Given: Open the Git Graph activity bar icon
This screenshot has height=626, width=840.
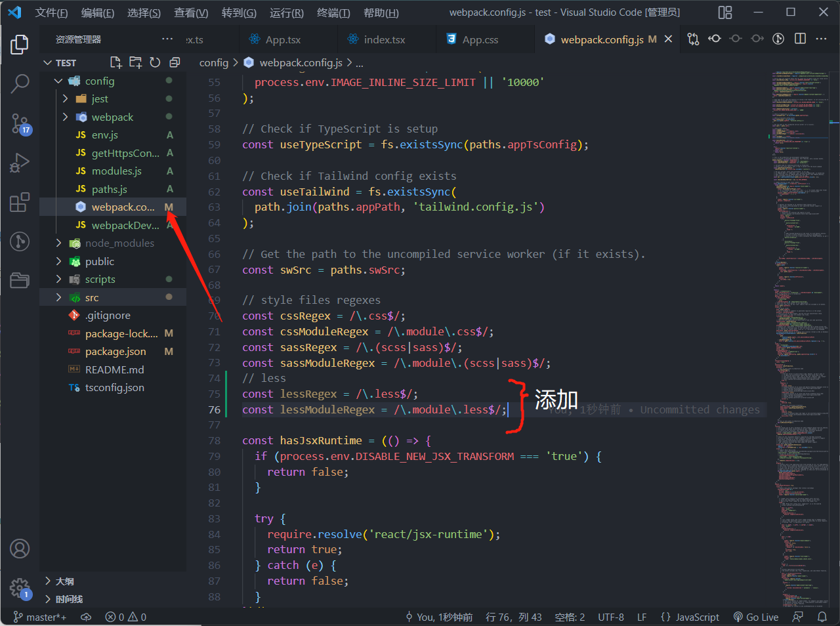Looking at the screenshot, I should (x=20, y=241).
